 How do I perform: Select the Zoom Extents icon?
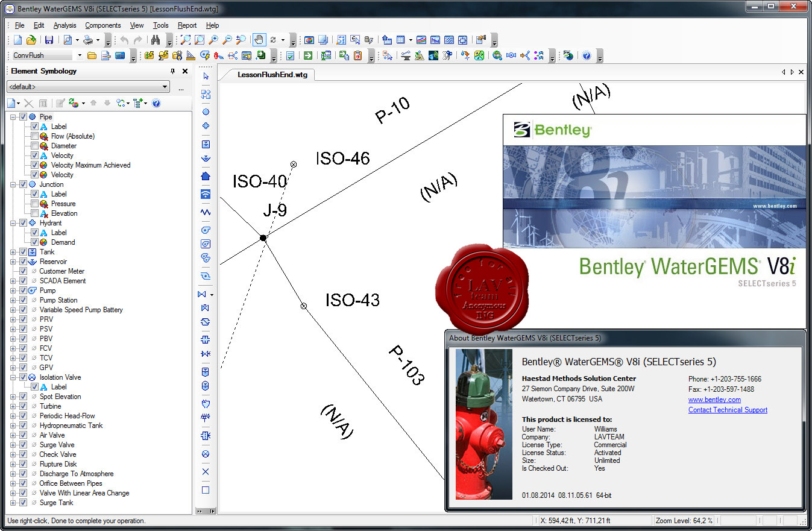tap(186, 40)
